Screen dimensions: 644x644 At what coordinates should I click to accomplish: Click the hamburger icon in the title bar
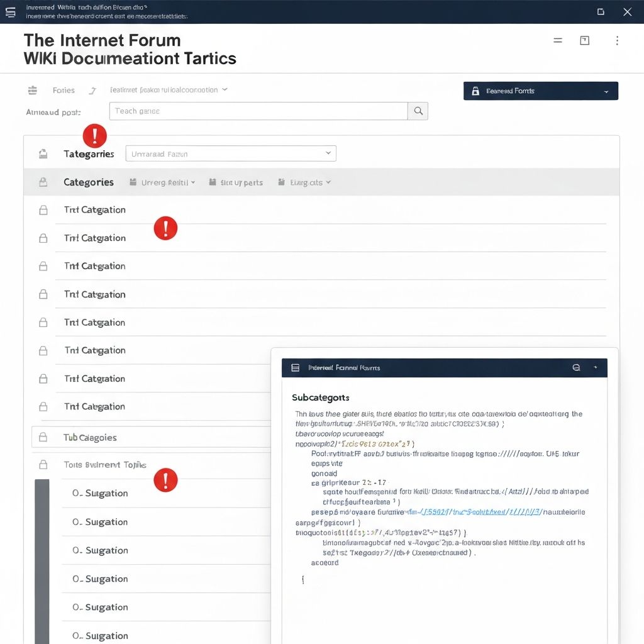coord(11,12)
